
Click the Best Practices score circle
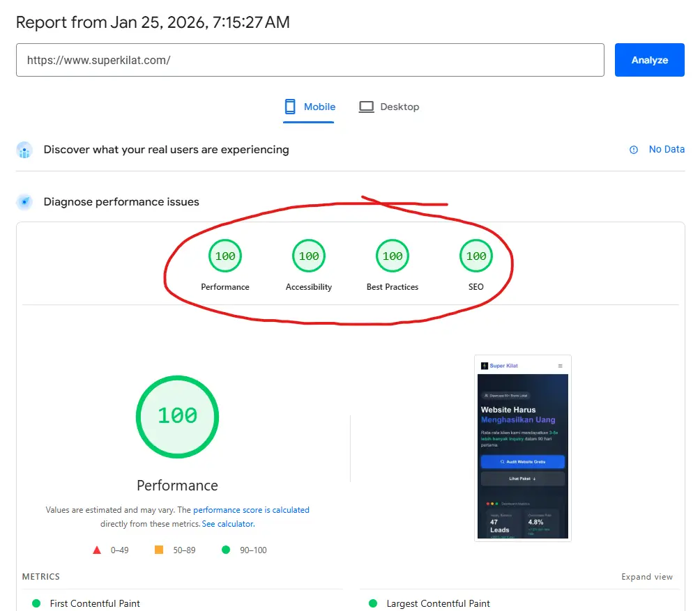[392, 255]
